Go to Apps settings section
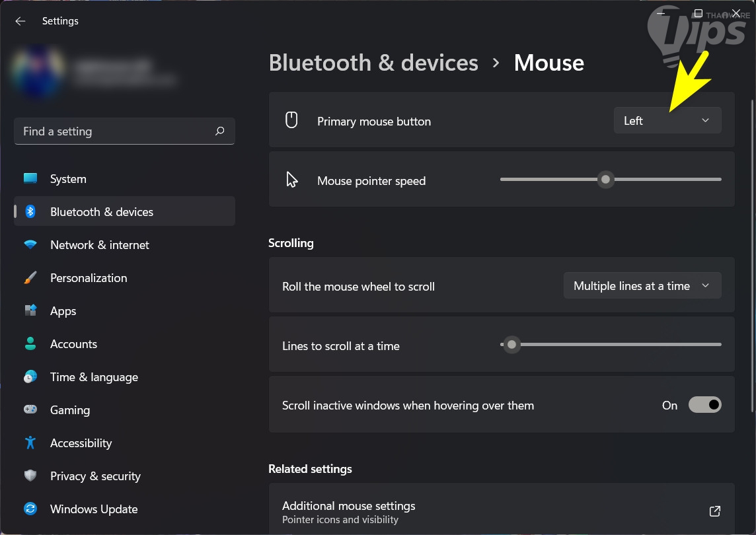The image size is (756, 535). 63,311
